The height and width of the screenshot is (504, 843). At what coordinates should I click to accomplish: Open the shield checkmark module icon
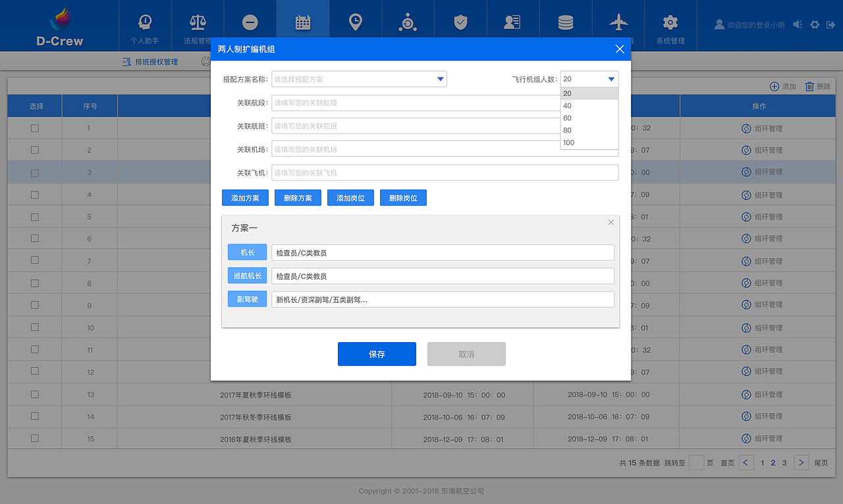click(460, 23)
